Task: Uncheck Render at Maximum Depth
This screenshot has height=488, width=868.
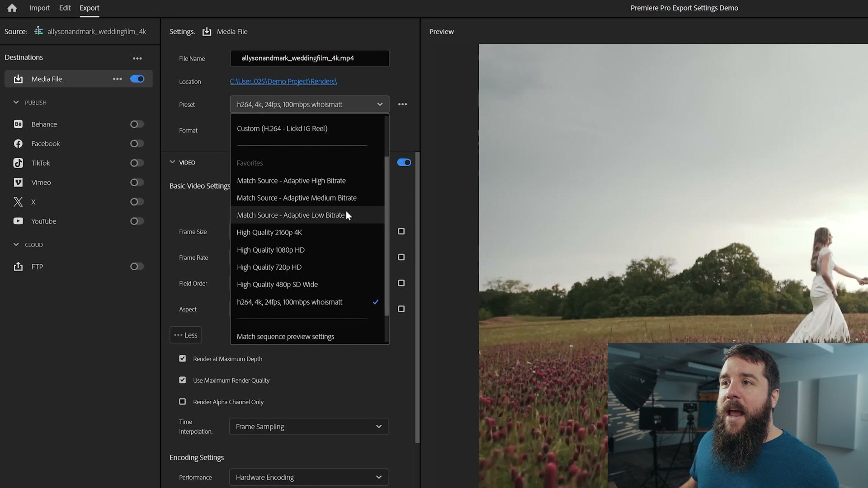Action: click(x=183, y=358)
